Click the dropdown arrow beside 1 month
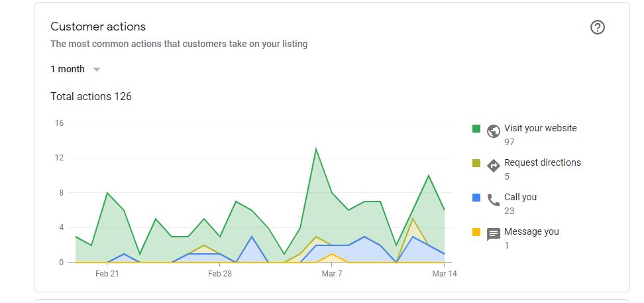 coord(96,69)
